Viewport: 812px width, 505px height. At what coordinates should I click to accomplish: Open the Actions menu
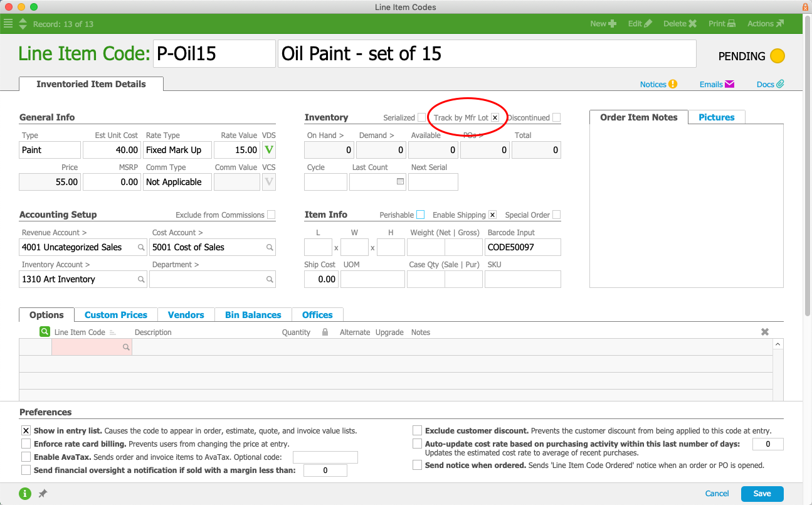coord(766,24)
